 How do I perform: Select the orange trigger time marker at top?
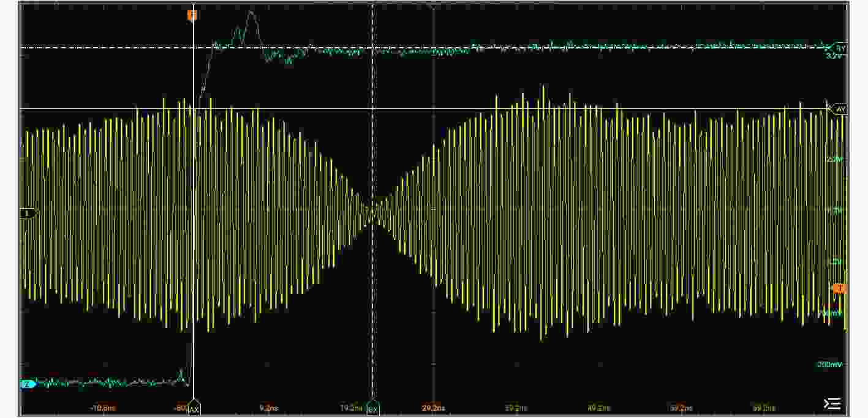[x=192, y=15]
